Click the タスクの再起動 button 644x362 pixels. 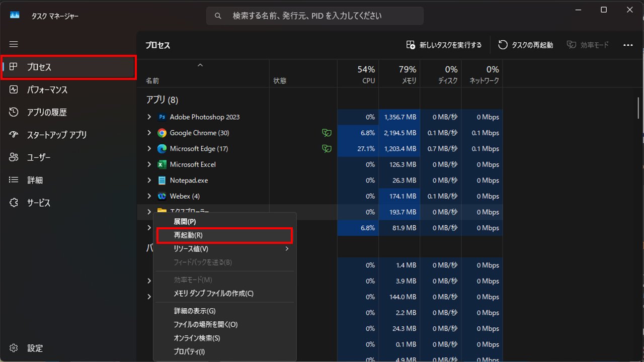[x=525, y=45]
